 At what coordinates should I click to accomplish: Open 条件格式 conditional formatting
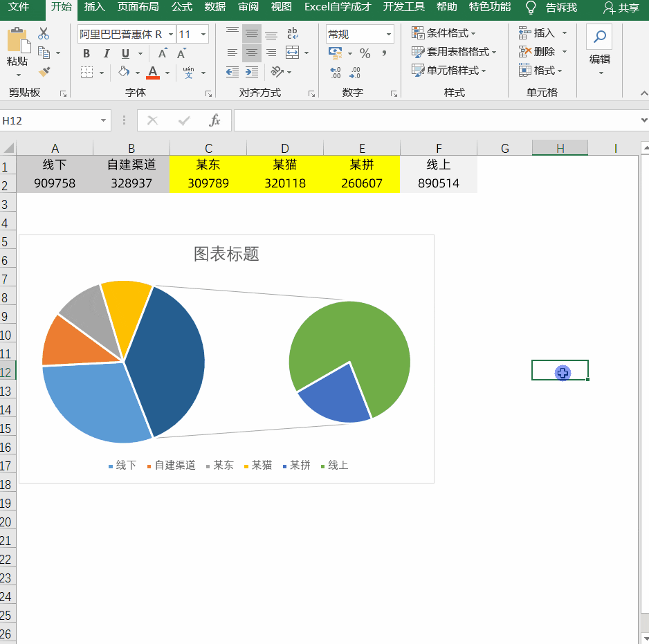point(444,33)
